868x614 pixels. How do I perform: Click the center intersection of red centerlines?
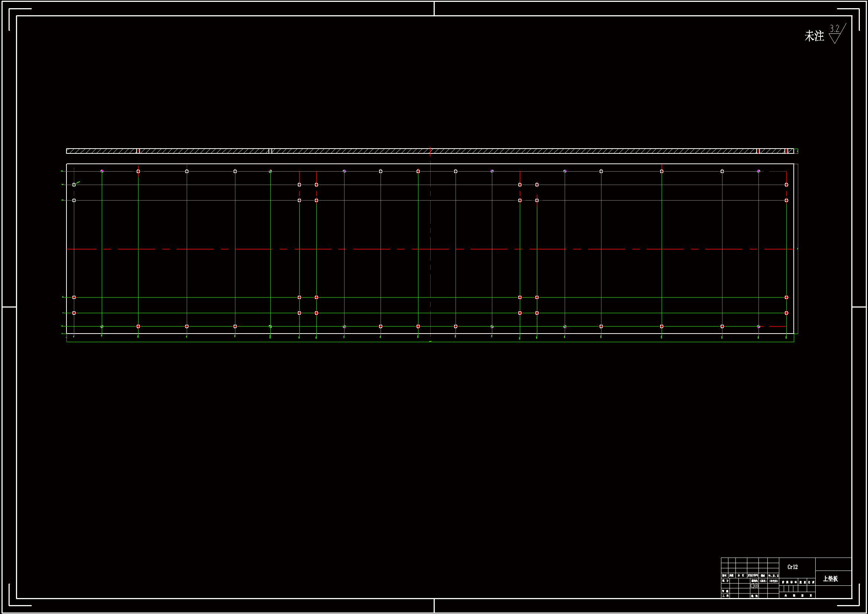(430, 249)
